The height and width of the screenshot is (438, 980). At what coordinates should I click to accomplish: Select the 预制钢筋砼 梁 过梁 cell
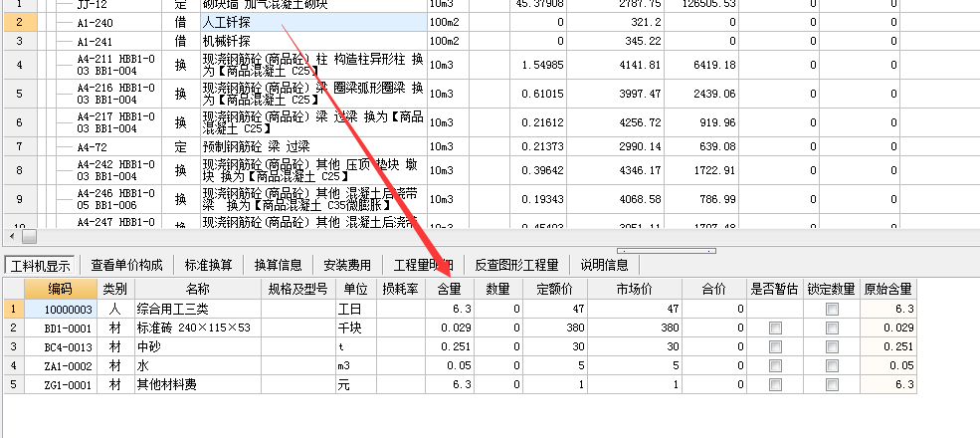(x=313, y=147)
